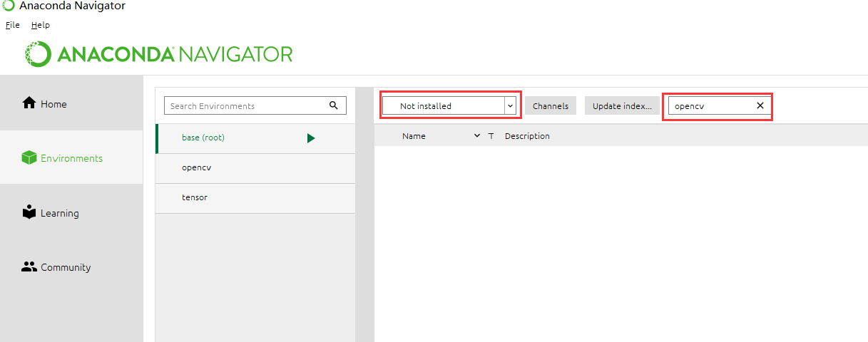
Task: Select the base (root) environment
Action: [x=255, y=138]
